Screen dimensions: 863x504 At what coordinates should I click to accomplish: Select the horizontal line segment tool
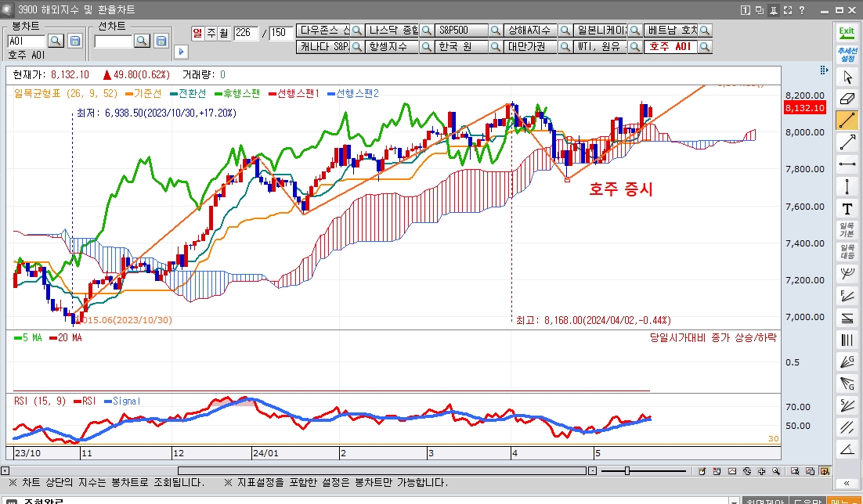(x=847, y=164)
